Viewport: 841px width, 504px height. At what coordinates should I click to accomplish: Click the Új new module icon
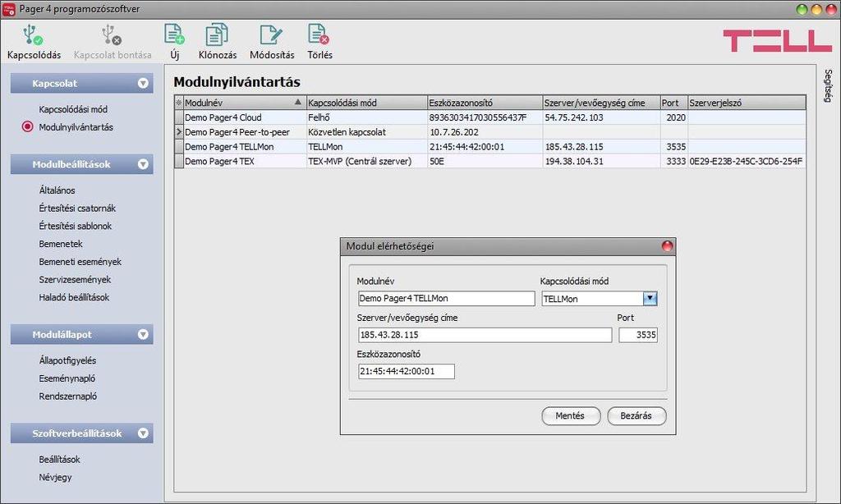point(174,34)
